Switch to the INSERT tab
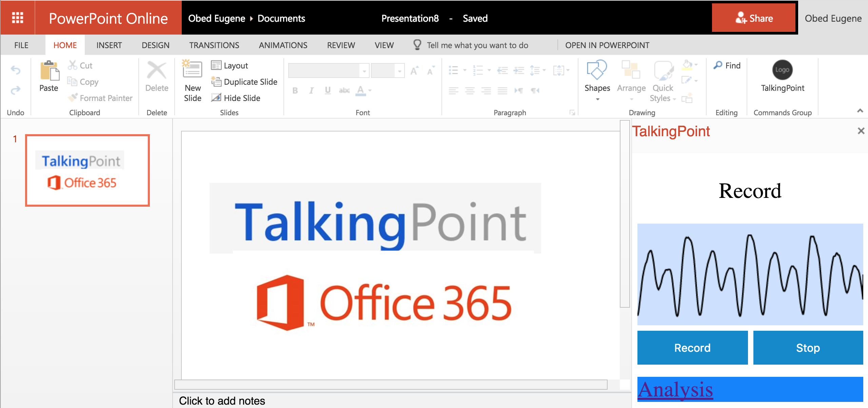This screenshot has height=408, width=868. click(109, 45)
